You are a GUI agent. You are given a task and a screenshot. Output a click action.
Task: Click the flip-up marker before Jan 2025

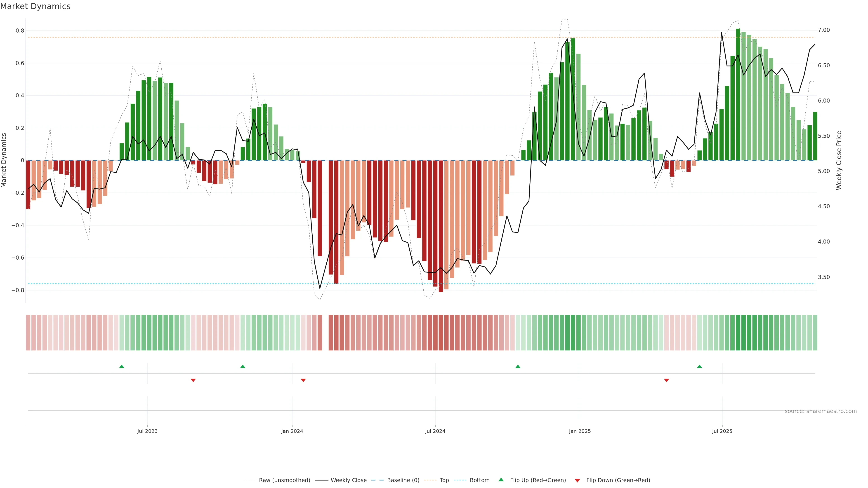pos(518,366)
